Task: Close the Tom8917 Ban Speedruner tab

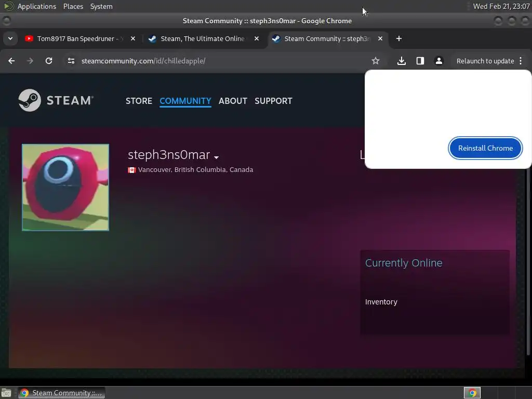Action: click(x=133, y=38)
